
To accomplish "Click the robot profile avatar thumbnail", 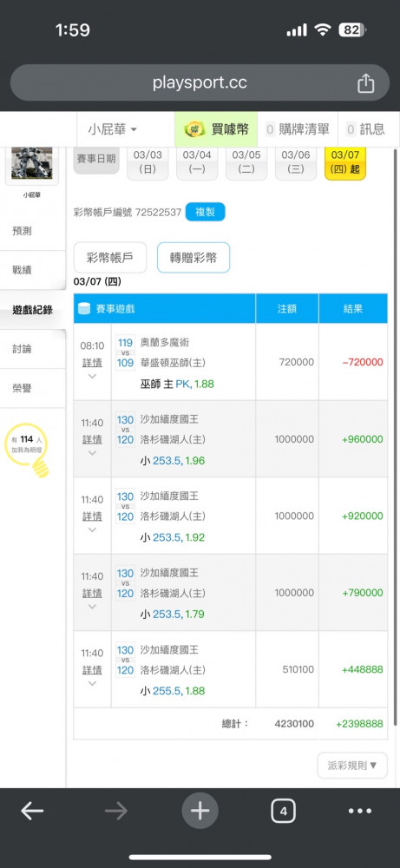I will pos(31,164).
